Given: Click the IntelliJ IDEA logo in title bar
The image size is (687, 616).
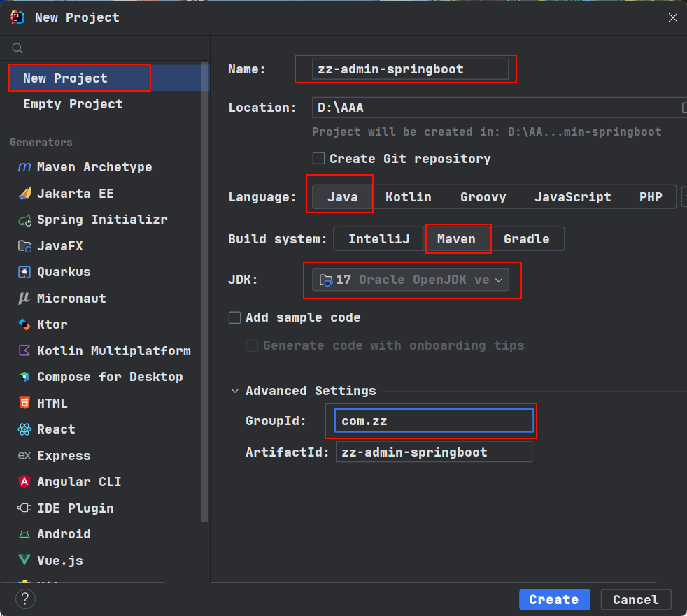Looking at the screenshot, I should [17, 17].
